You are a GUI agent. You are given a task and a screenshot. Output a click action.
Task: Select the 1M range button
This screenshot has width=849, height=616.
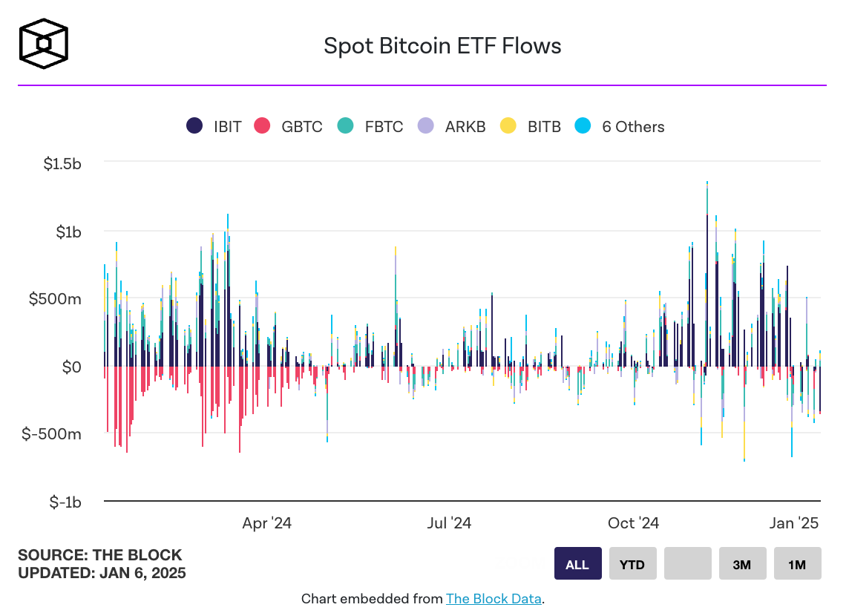pyautogui.click(x=797, y=563)
